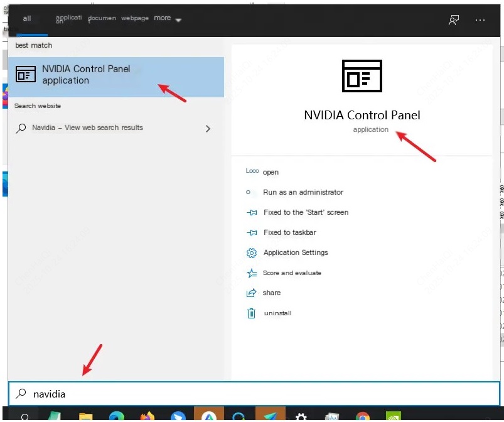Click the feedback icon in search header
The width and height of the screenshot is (504, 422).
pos(453,20)
